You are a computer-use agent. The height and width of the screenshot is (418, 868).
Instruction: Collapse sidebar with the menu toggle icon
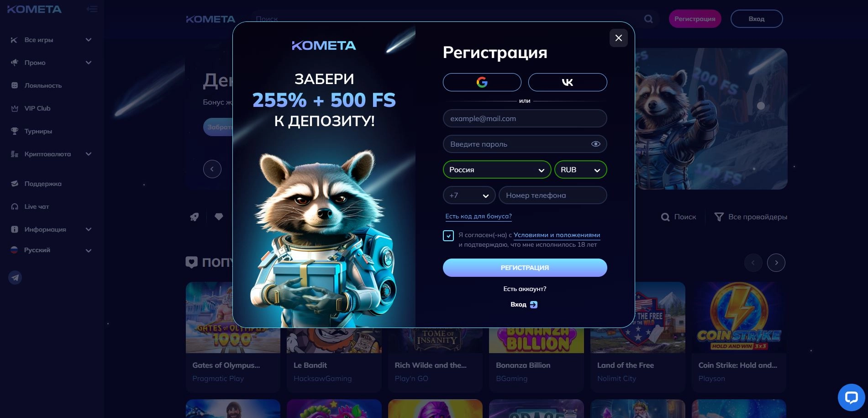coord(92,9)
